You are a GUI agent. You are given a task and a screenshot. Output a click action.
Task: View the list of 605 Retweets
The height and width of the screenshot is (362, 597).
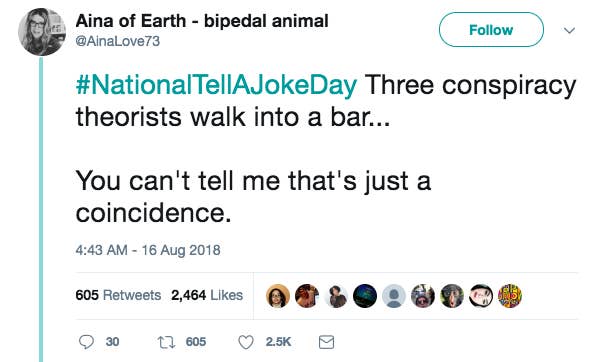(118, 295)
